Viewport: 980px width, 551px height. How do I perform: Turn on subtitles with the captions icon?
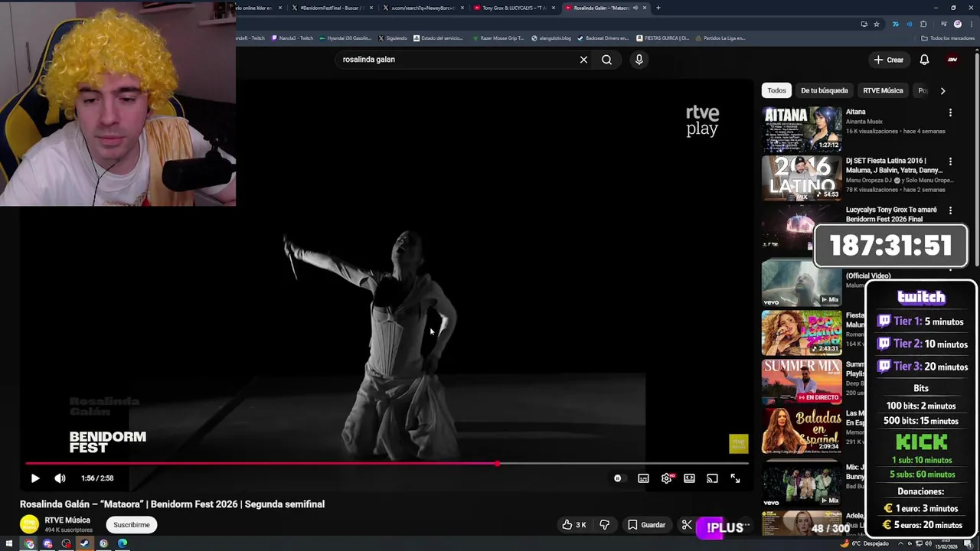[x=643, y=478]
